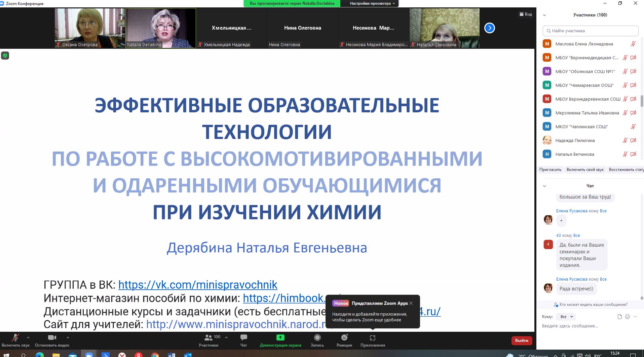Collapse the Чат panel chevron
This screenshot has height=357, width=644.
click(544, 186)
